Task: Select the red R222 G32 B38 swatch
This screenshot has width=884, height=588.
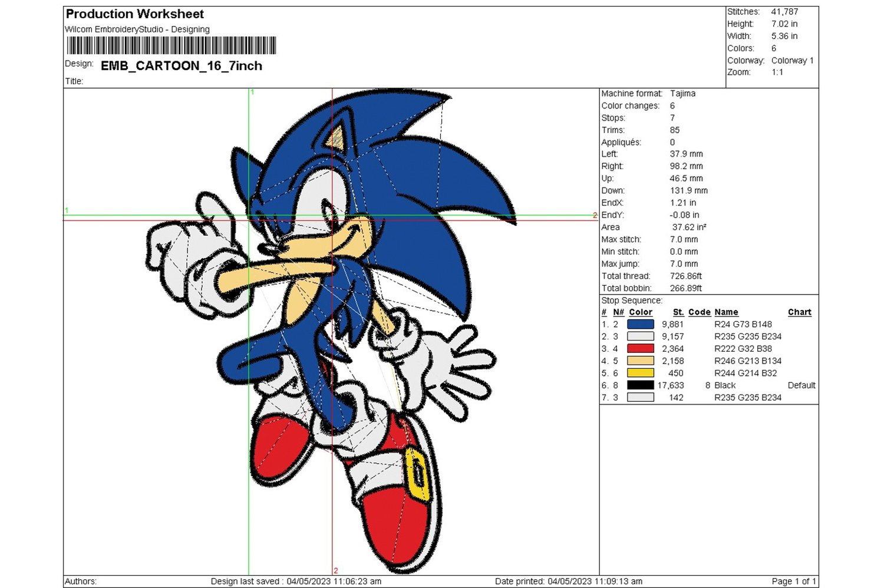Action: click(x=641, y=348)
